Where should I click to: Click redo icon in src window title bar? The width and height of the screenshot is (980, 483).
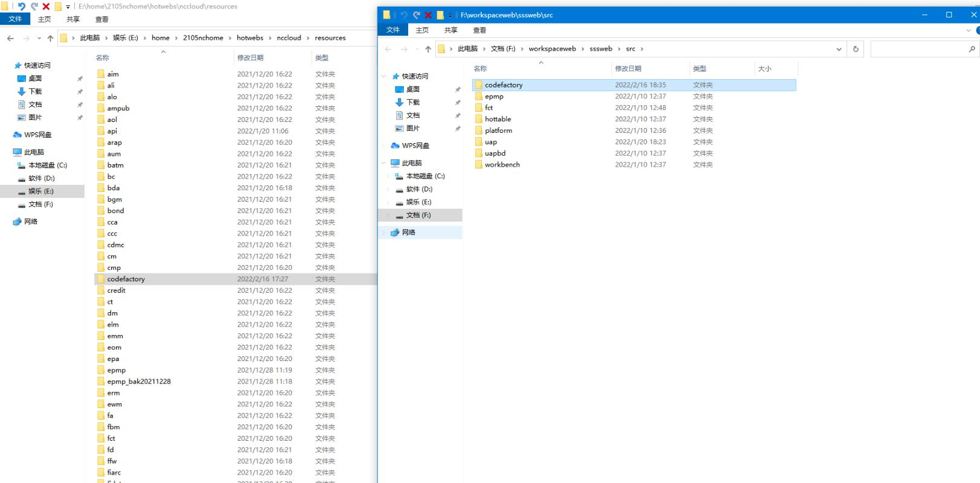pos(416,15)
